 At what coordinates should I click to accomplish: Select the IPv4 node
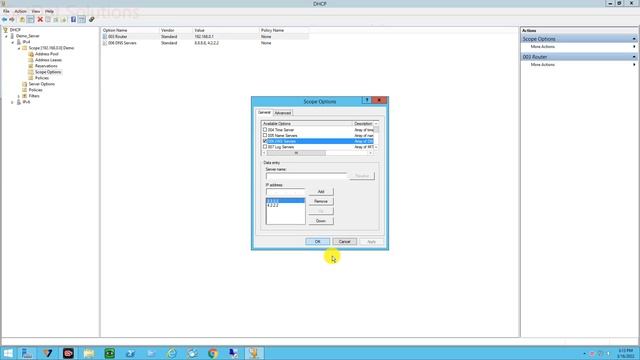coord(26,42)
